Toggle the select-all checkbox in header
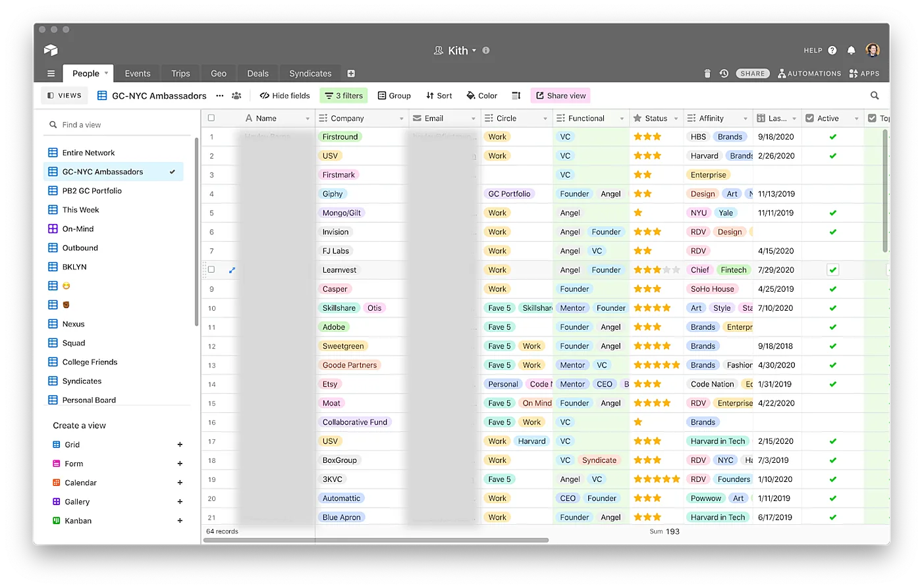 211,118
